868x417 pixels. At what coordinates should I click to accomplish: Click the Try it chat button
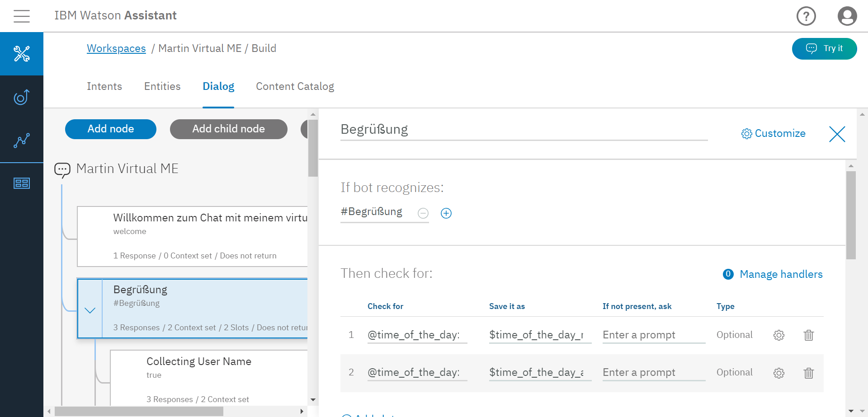824,48
